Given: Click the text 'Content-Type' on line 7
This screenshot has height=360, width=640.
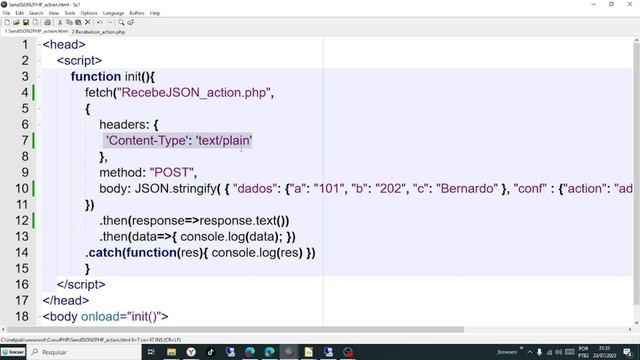Looking at the screenshot, I should [147, 140].
